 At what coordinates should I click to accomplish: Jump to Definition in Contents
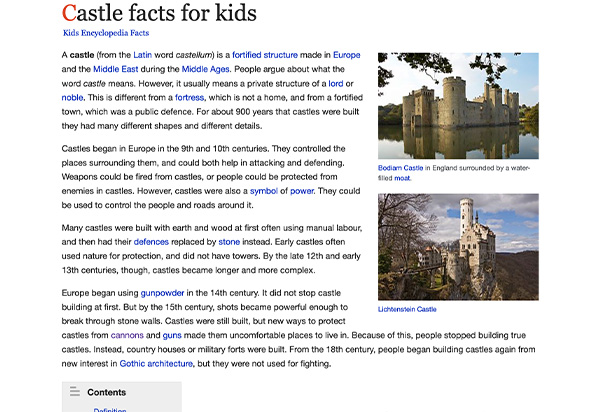point(110,409)
